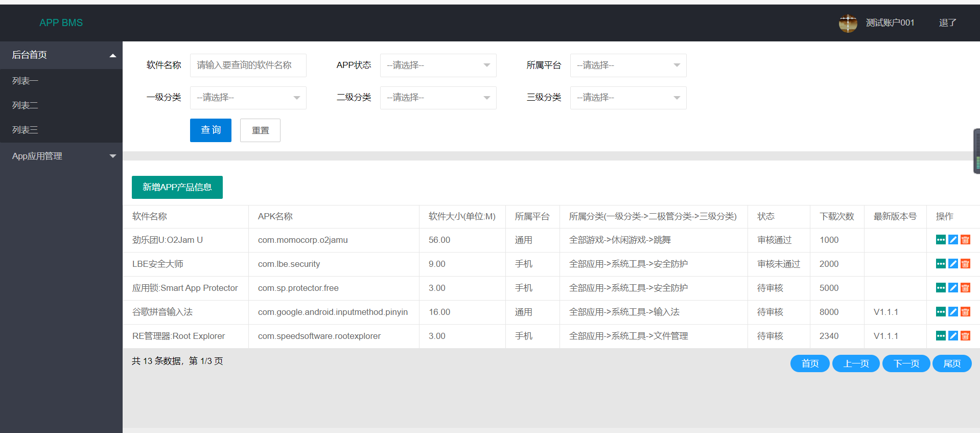Delete the 劲乐团U:O2Jam U row
This screenshot has width=980, height=433.
(965, 240)
